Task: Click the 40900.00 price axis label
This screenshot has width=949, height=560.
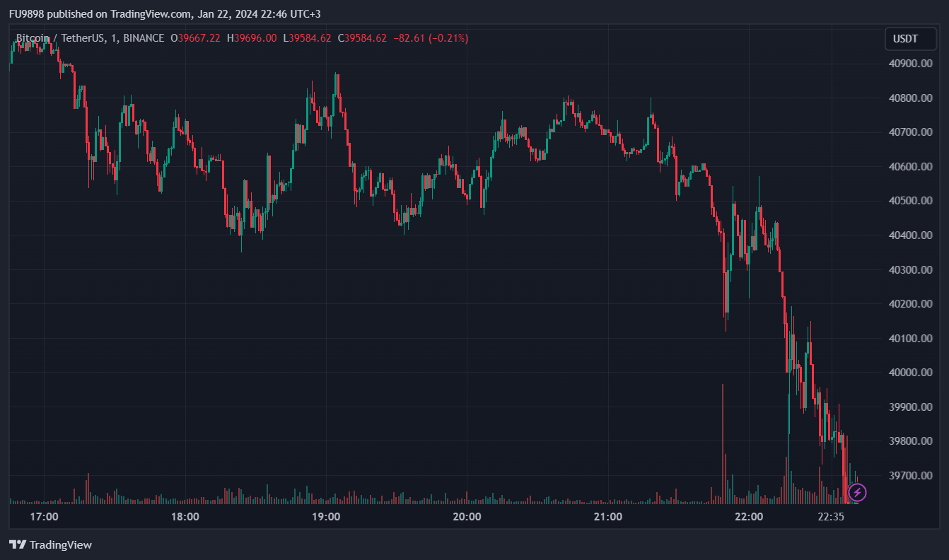Action: click(x=909, y=64)
